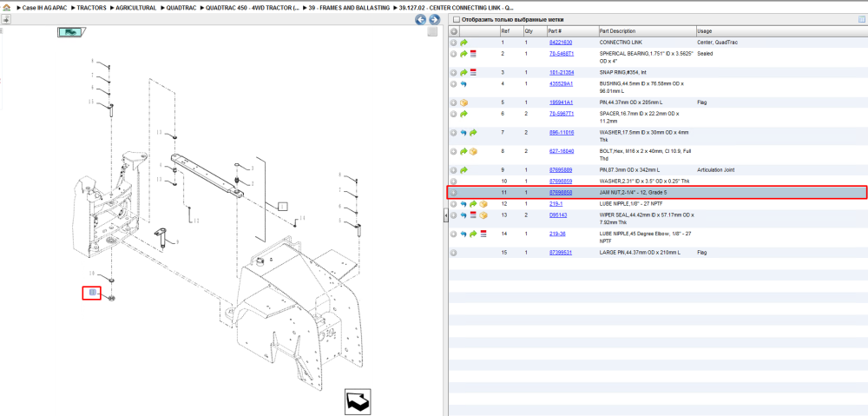Click red list icon for SPHERICAL BEARING
This screenshot has height=416, width=868.
(x=473, y=54)
